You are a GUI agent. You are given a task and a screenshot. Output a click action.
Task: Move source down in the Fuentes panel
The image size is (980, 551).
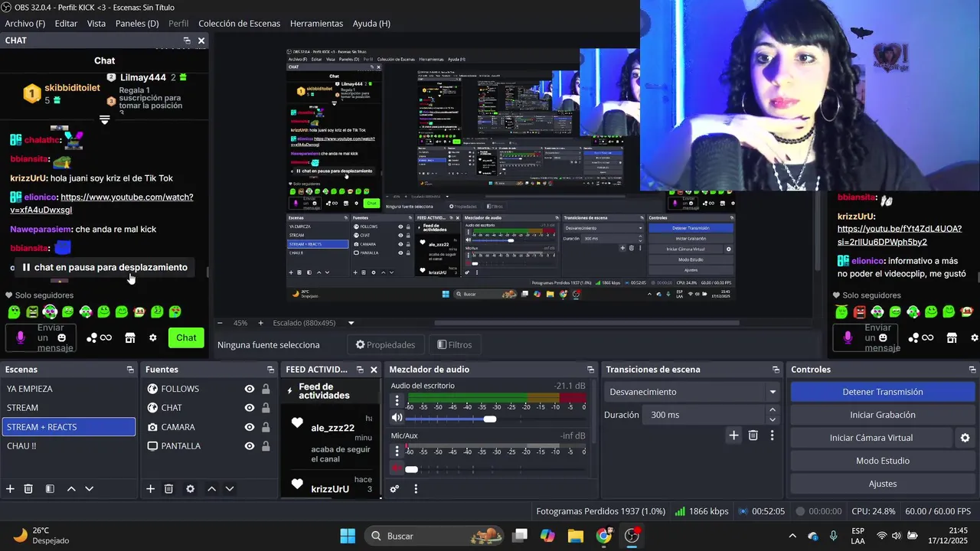(229, 489)
